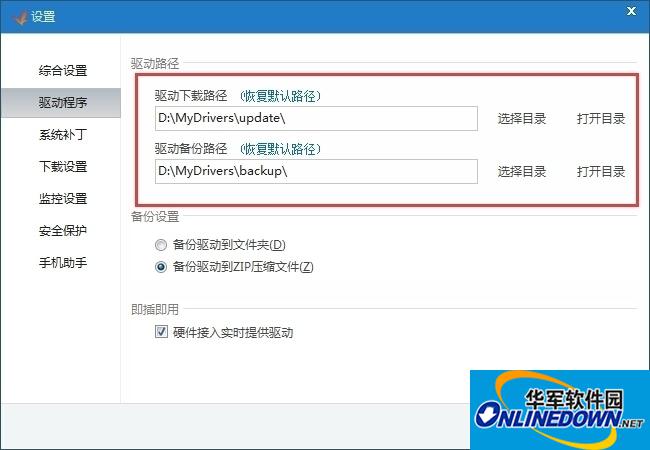The height and width of the screenshot is (450, 650).
Task: Switch to 系统补丁 settings
Action: pos(63,135)
